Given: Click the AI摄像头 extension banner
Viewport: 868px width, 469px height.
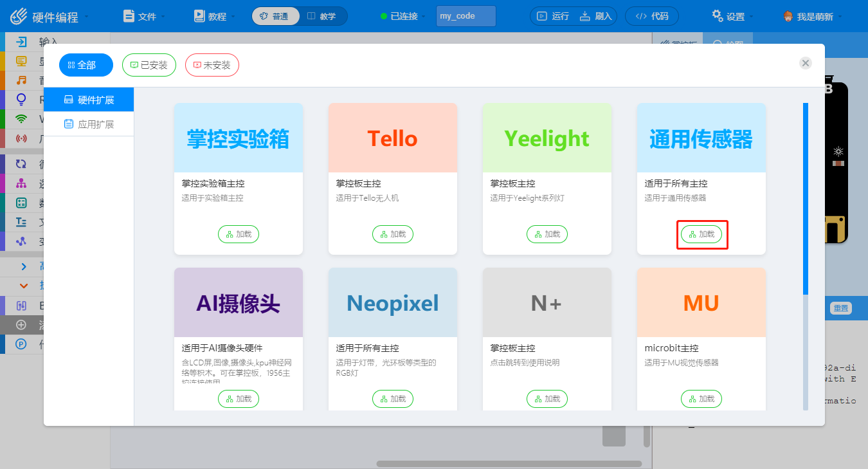Looking at the screenshot, I should (x=239, y=302).
